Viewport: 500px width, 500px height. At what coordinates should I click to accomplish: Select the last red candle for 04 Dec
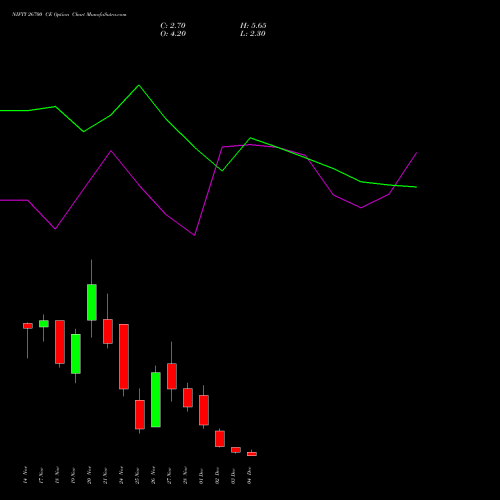coord(252,454)
